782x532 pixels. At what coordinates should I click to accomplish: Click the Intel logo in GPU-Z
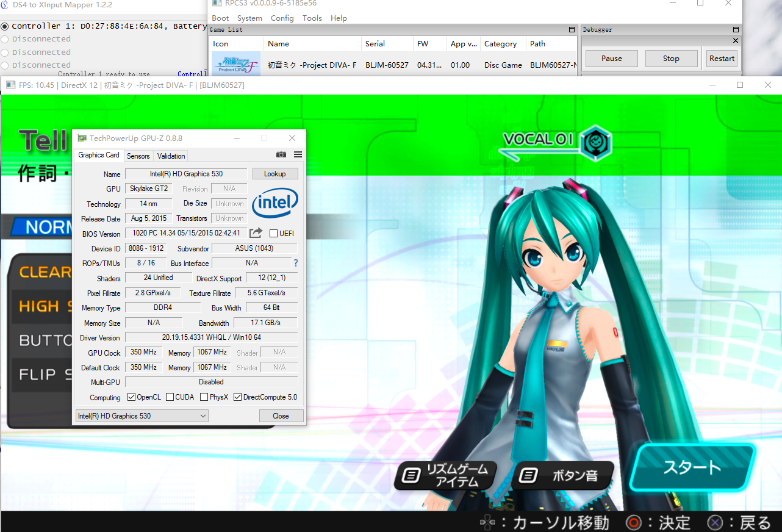(275, 203)
